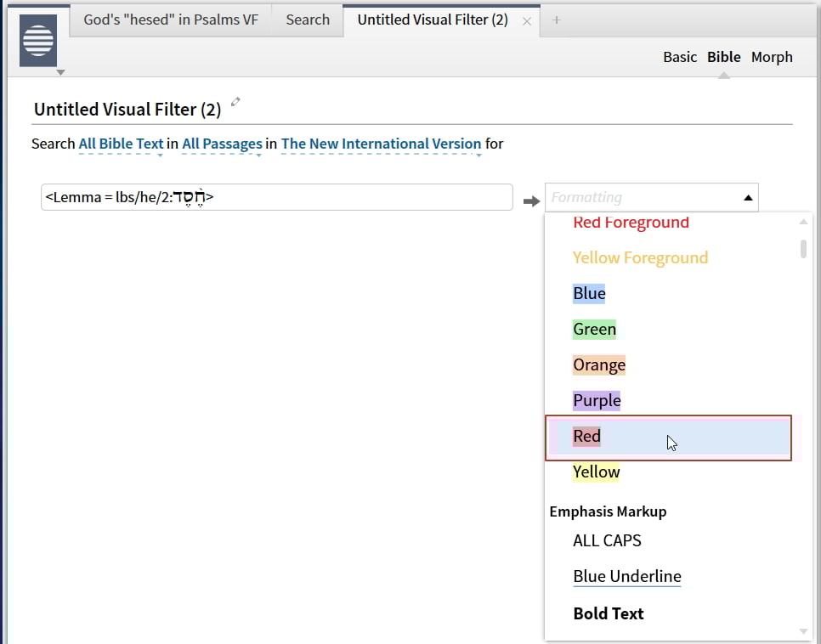821x644 pixels.
Task: Select Bold Text emphasis markup
Action: click(609, 613)
